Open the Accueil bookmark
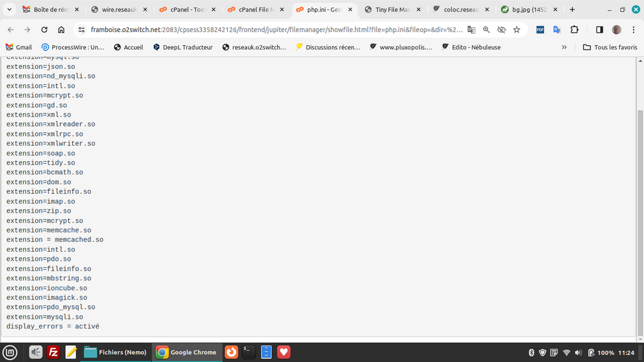The image size is (644, 362). coord(129,47)
